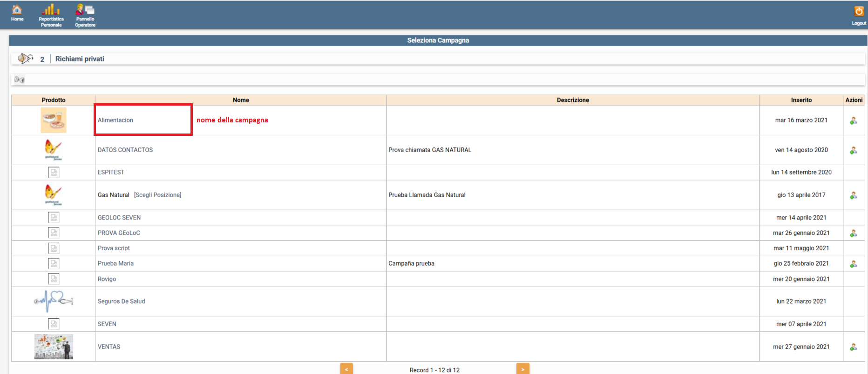868x374 pixels.
Task: Go to previous page of records
Action: (346, 369)
